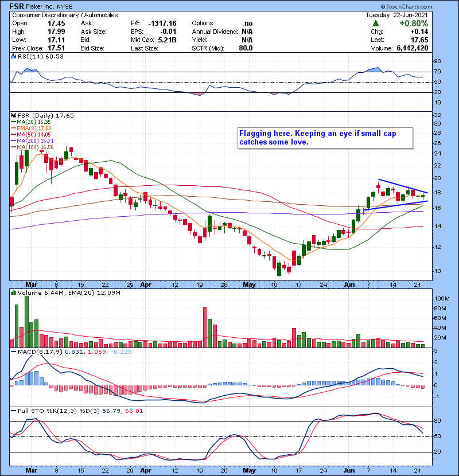Click the 90 label on the RSI axis
459x476 pixels.
tap(437, 61)
